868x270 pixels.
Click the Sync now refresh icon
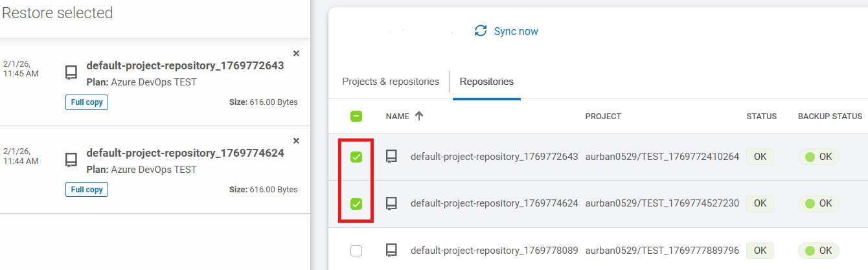[x=481, y=31]
